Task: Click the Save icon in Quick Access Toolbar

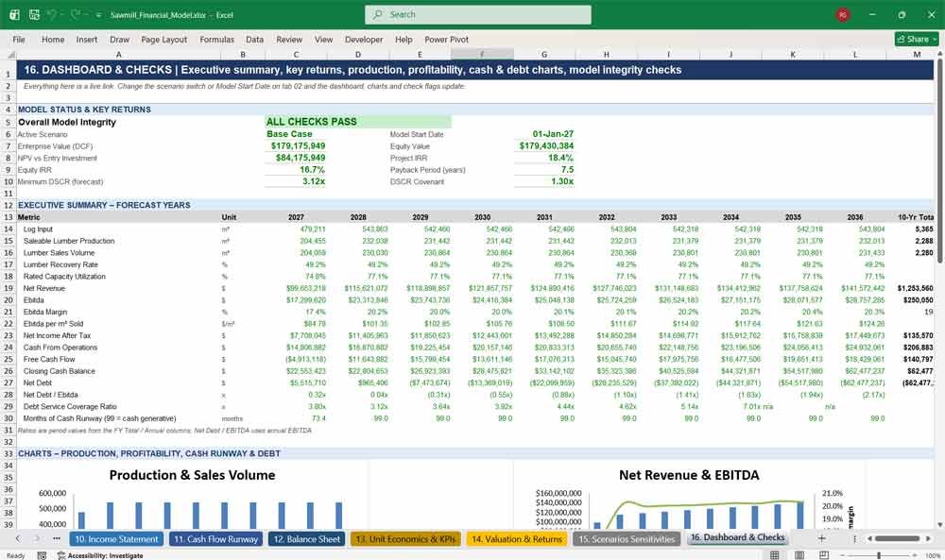Action: point(34,14)
